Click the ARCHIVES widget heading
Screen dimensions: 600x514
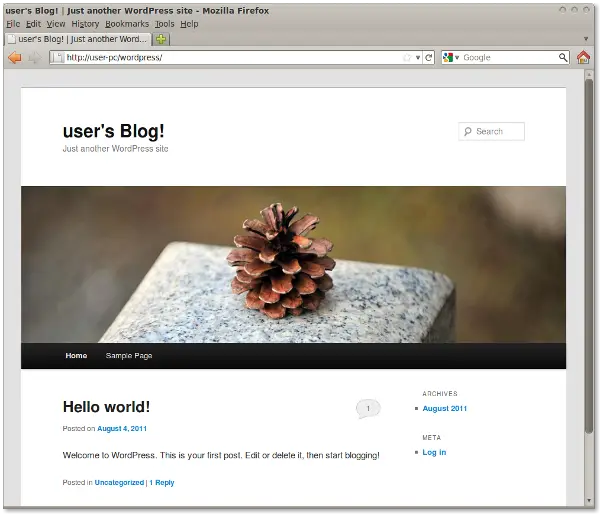click(440, 393)
